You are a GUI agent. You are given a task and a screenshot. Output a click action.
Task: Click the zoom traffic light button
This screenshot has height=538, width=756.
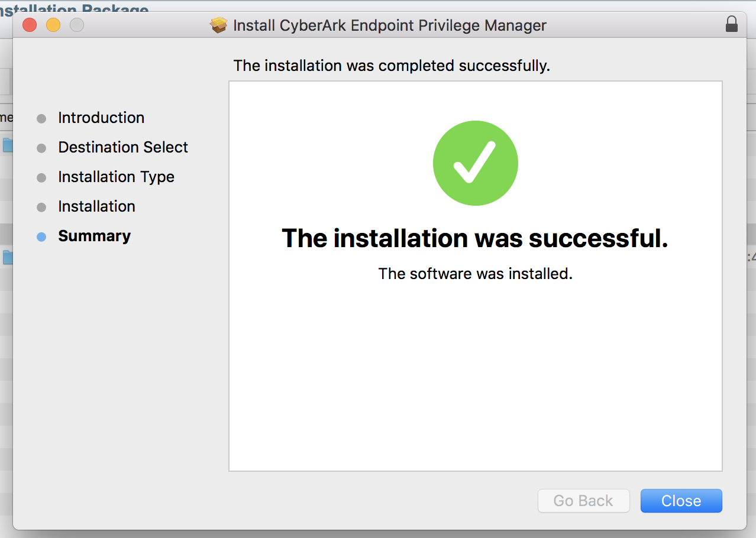[76, 25]
